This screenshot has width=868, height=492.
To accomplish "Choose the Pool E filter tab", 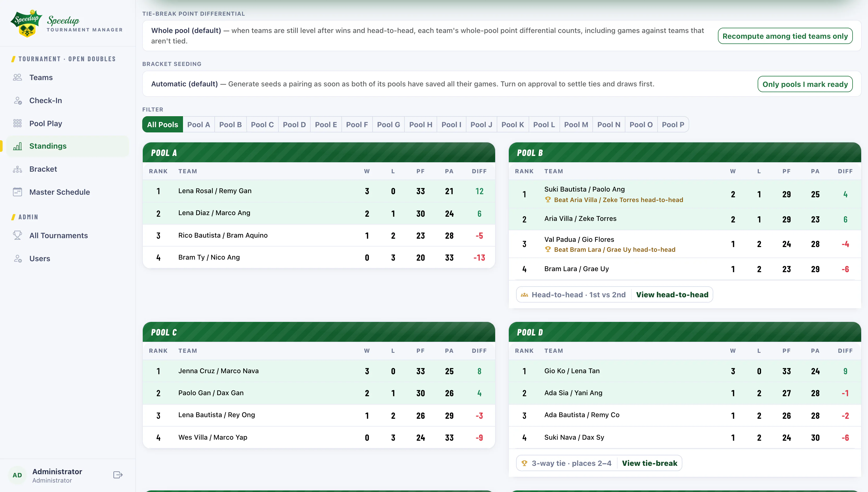I will (x=326, y=124).
